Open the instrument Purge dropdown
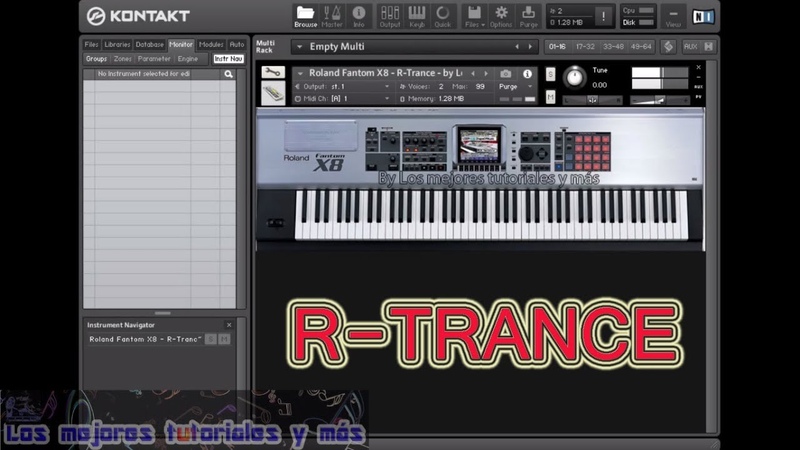Screen dimensions: 800x450 tap(516, 87)
